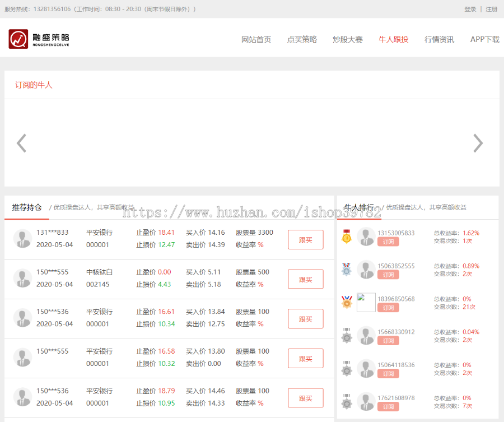Click the 注册 link at top
The width and height of the screenshot is (504, 422).
[491, 10]
